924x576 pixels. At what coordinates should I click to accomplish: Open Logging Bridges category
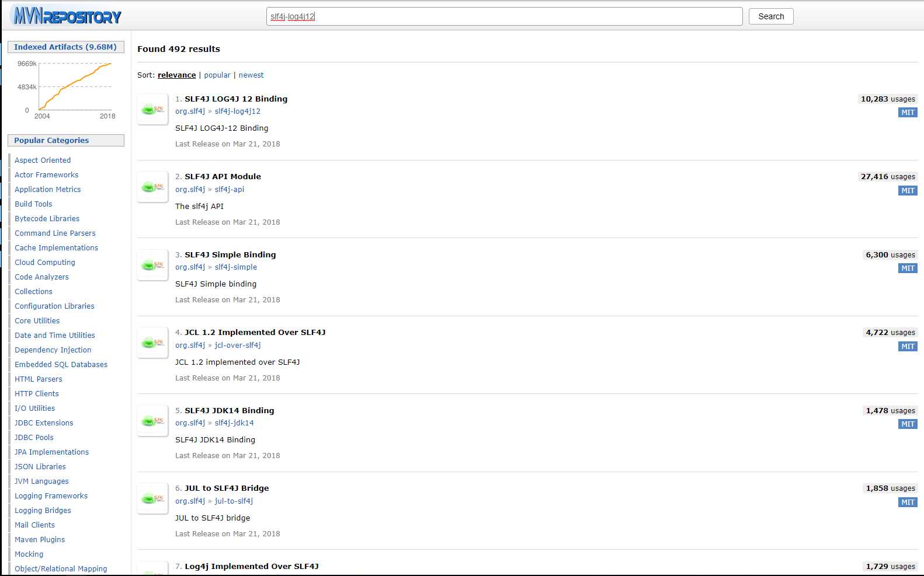[x=43, y=511]
